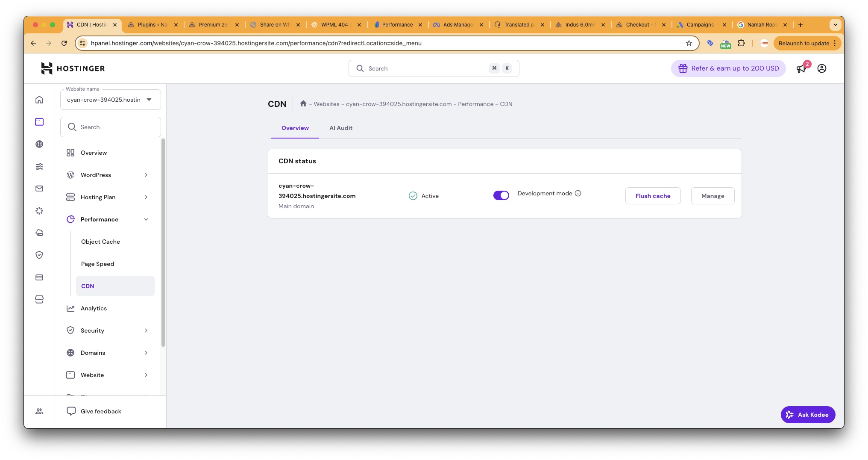Click the breadcrumb home icon
This screenshot has height=460, width=868.
point(303,103)
